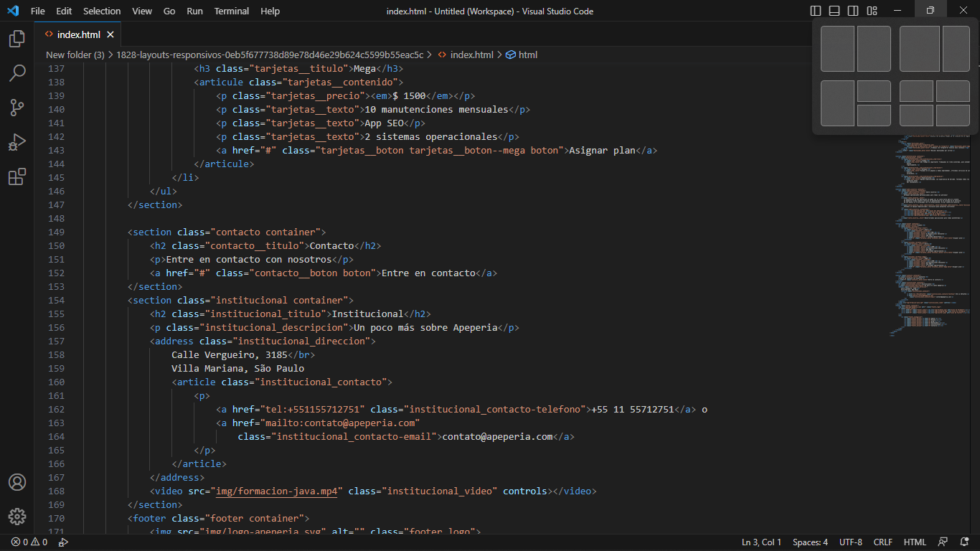
Task: Click the Accounts icon in activity bar
Action: (17, 482)
